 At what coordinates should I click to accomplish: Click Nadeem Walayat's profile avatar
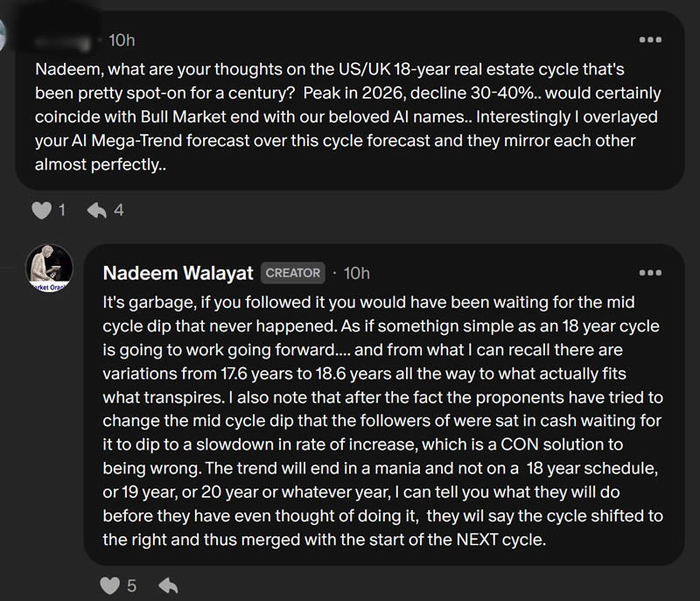coord(49,268)
